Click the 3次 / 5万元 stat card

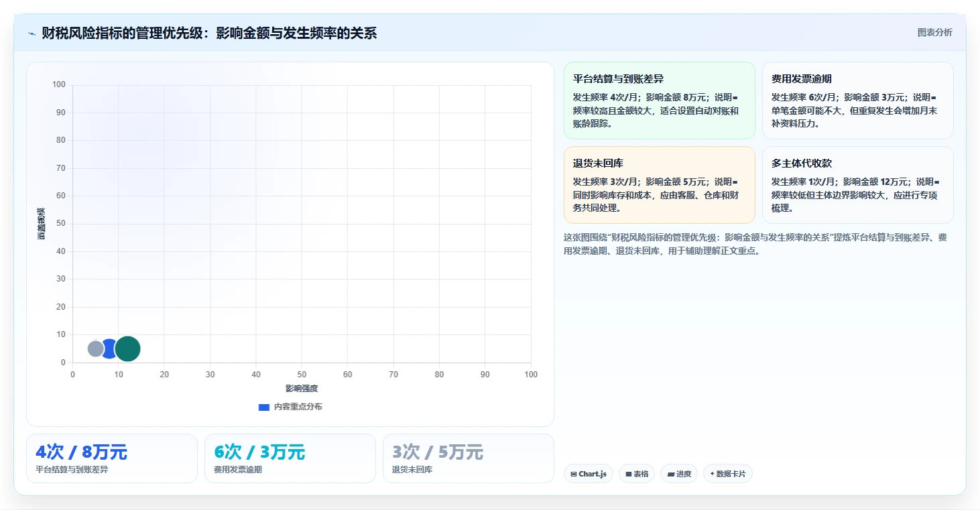tap(469, 458)
